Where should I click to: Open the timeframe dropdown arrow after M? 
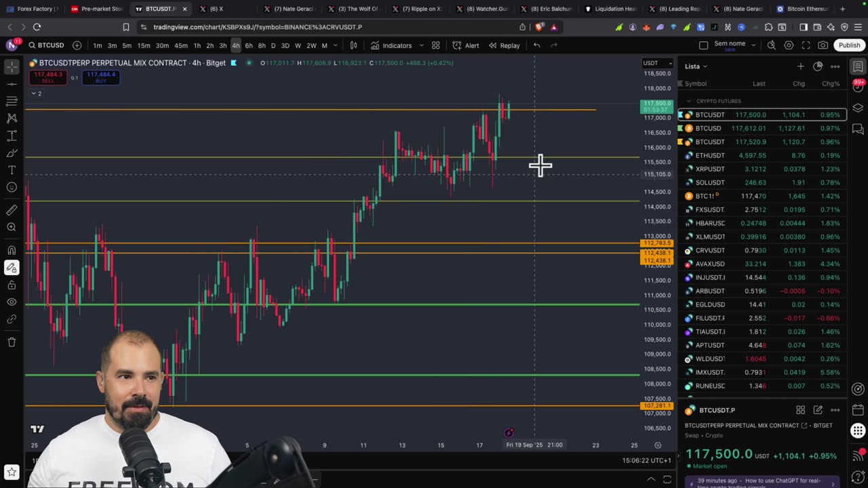[335, 45]
